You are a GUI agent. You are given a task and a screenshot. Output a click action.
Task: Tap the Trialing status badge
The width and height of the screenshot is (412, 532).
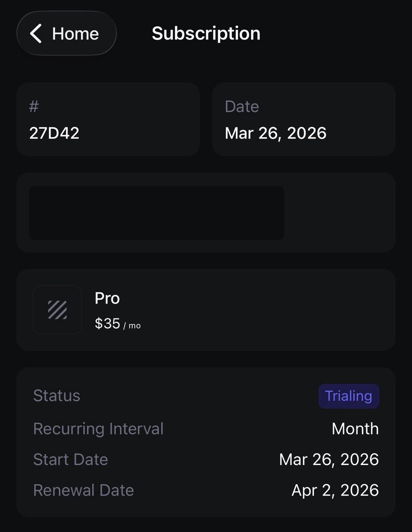coord(348,396)
